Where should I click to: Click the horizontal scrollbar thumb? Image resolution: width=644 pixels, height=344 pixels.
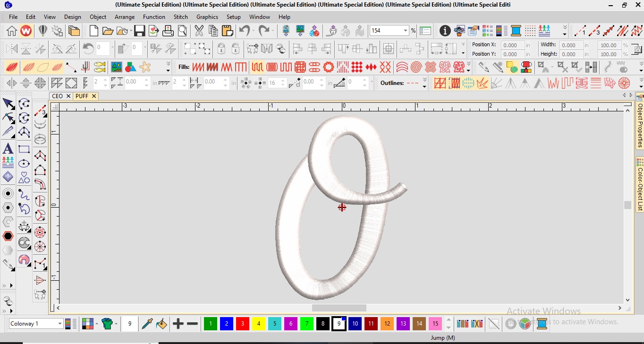(x=339, y=308)
